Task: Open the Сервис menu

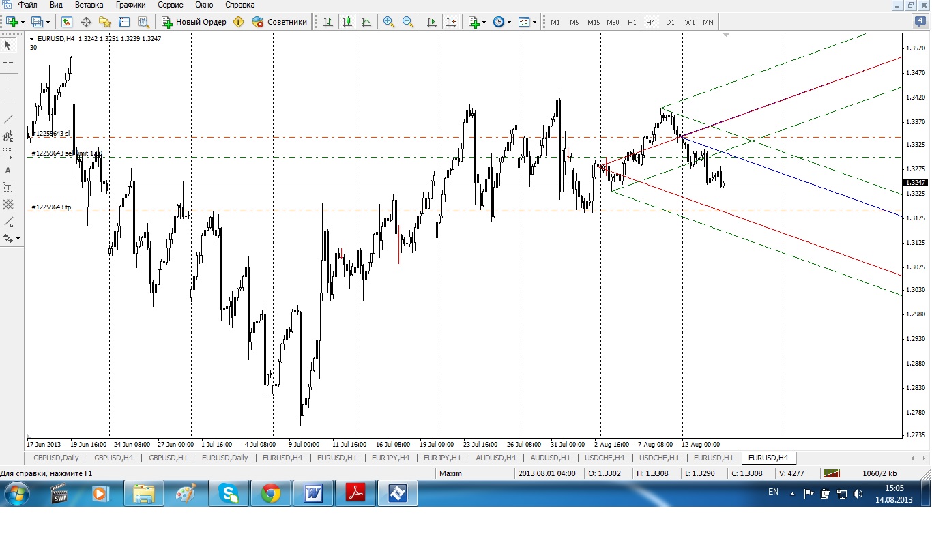Action: coord(171,5)
